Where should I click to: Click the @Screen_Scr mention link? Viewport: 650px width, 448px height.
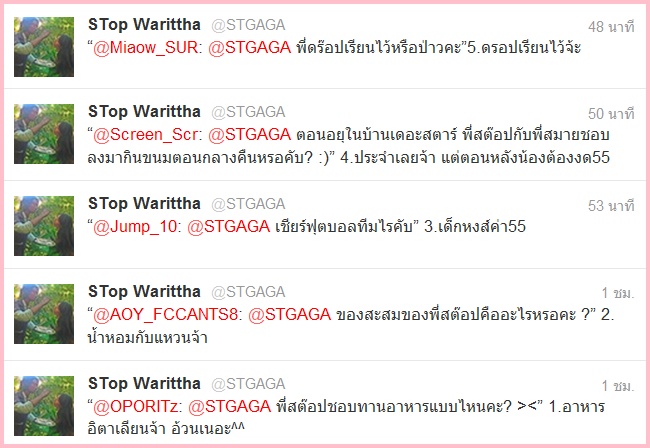tap(145, 135)
